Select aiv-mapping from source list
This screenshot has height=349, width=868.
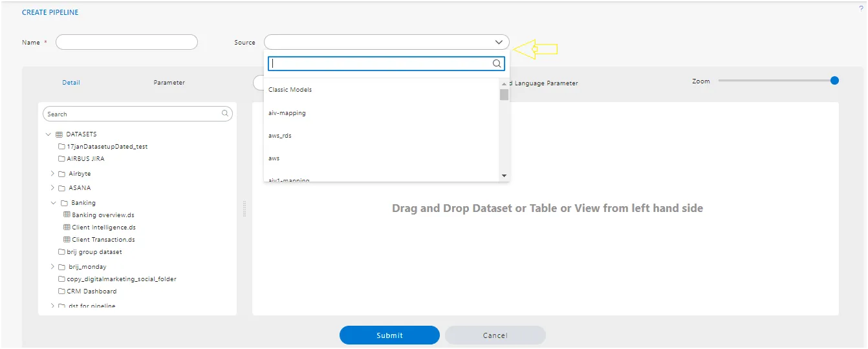[381, 113]
